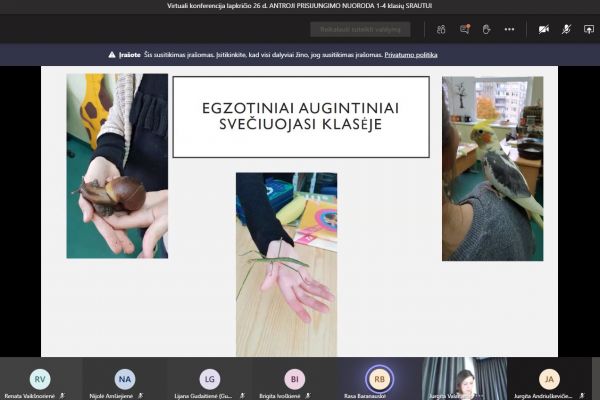Viewport: 600px width, 400px height.
Task: Select the JA avatar of Jurgita Andriulkevičienė
Action: click(549, 379)
